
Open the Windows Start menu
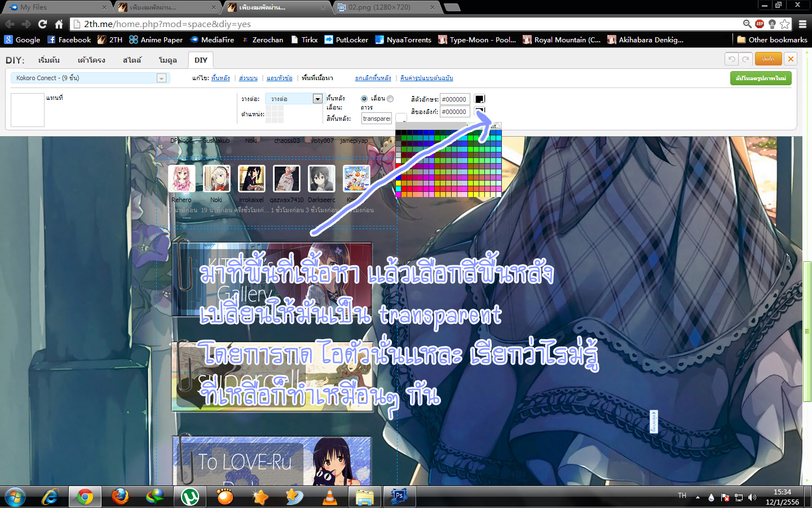point(15,497)
